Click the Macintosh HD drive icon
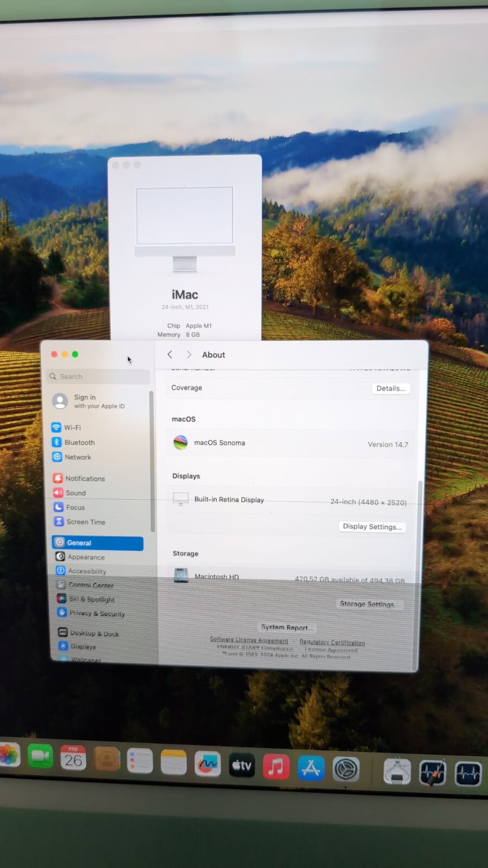Viewport: 488px width, 868px height. pyautogui.click(x=181, y=576)
